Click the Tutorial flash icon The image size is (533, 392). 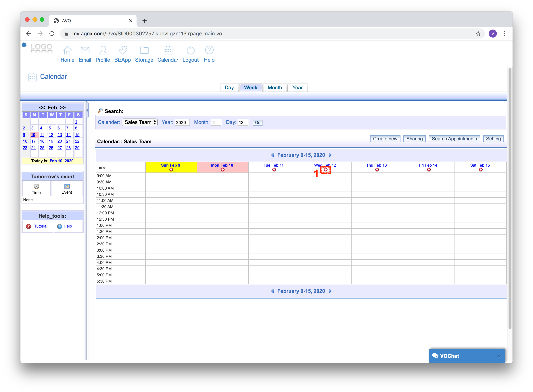[x=28, y=226]
